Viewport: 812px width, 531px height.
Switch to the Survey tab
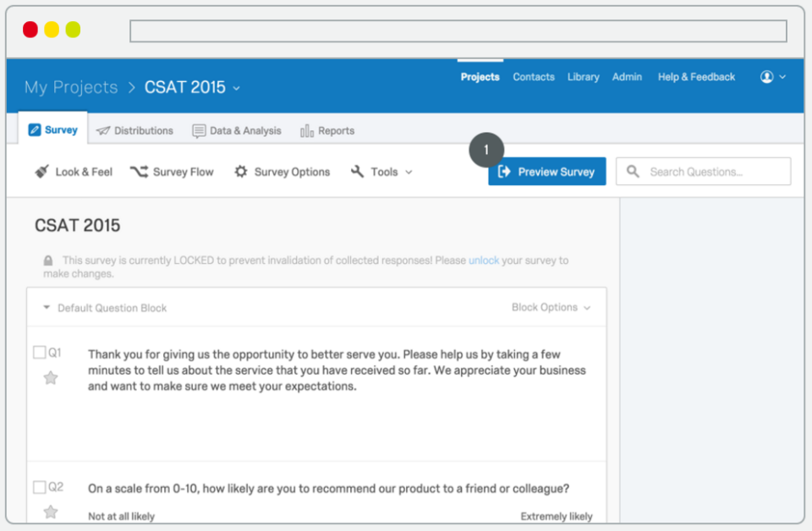[x=52, y=129]
